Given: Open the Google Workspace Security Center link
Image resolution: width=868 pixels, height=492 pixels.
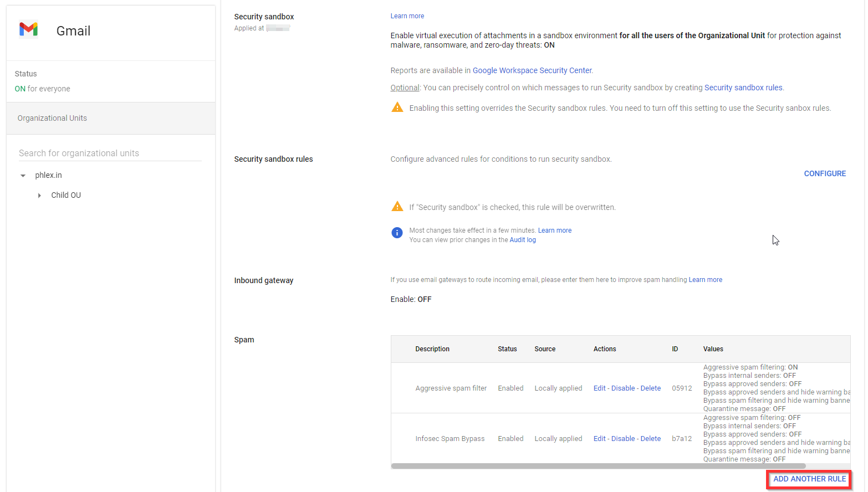Looking at the screenshot, I should coord(532,70).
